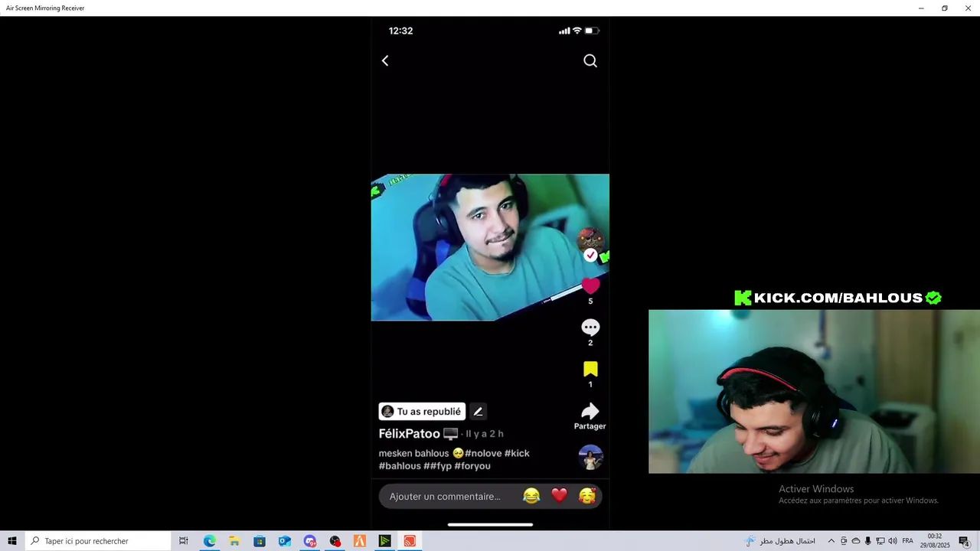The width and height of the screenshot is (980, 551).
Task: Open FélixPatoo's username link
Action: (410, 434)
